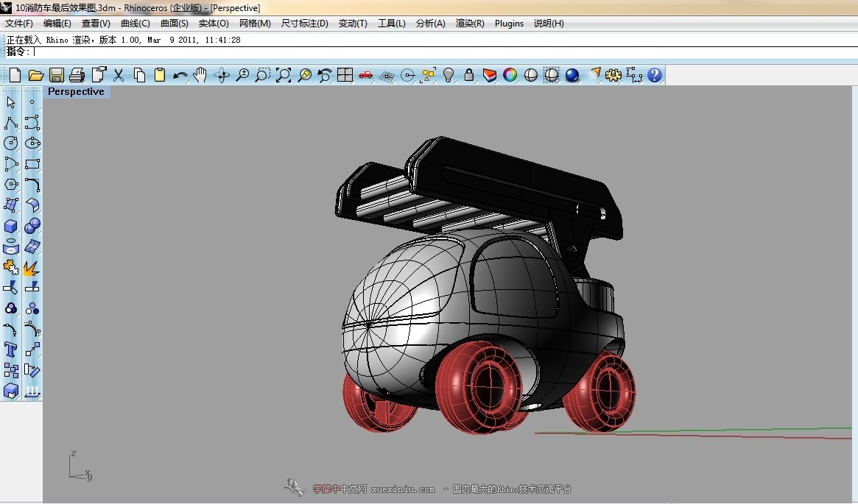
Task: Print the viewport using the printer icon
Action: [x=77, y=75]
